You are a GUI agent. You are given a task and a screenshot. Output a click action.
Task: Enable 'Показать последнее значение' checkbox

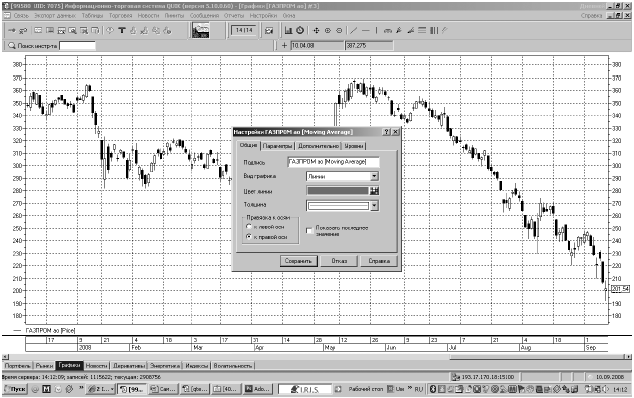tap(310, 231)
